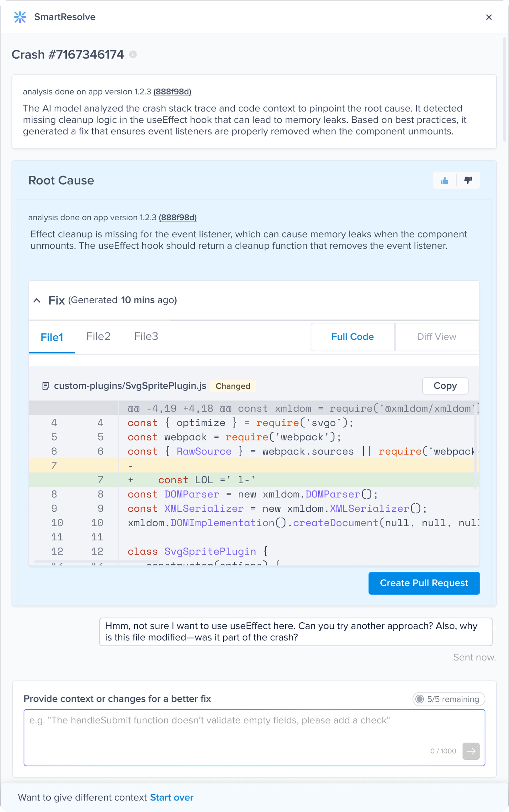Close the SmartResolve panel
This screenshot has height=812, width=509.
[x=489, y=17]
